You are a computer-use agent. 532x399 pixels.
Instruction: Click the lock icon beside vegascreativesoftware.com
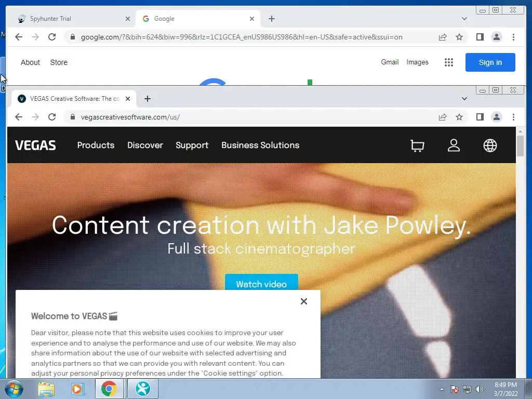(x=72, y=117)
